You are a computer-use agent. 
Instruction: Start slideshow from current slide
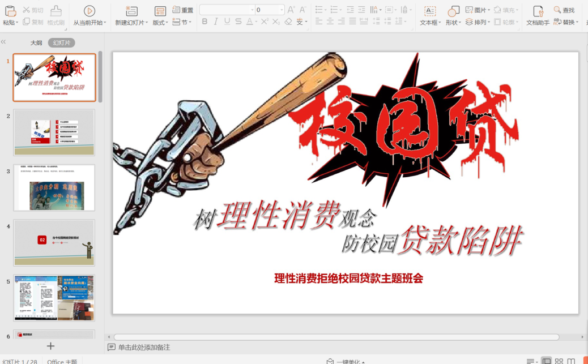click(90, 11)
